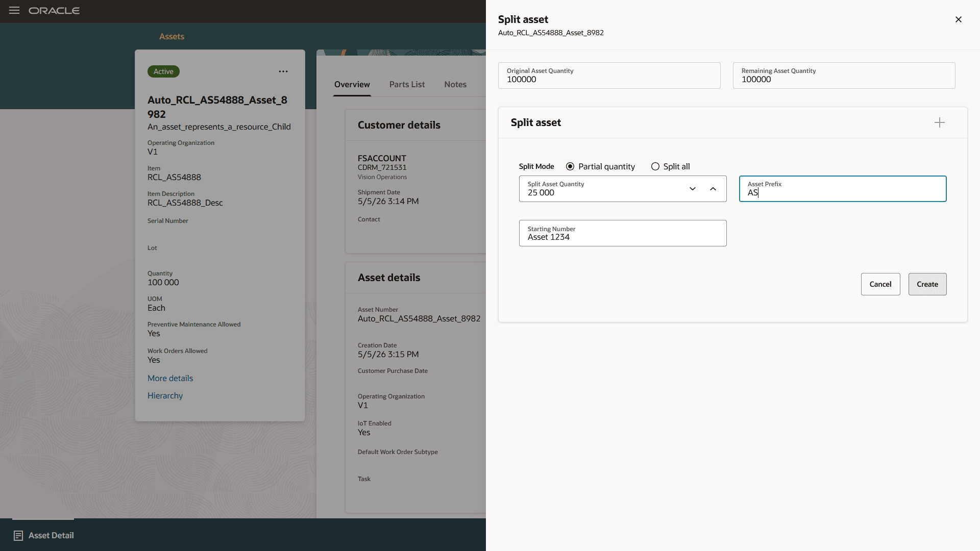The image size is (980, 551).
Task: Open the Hierarchy link
Action: pyautogui.click(x=165, y=396)
